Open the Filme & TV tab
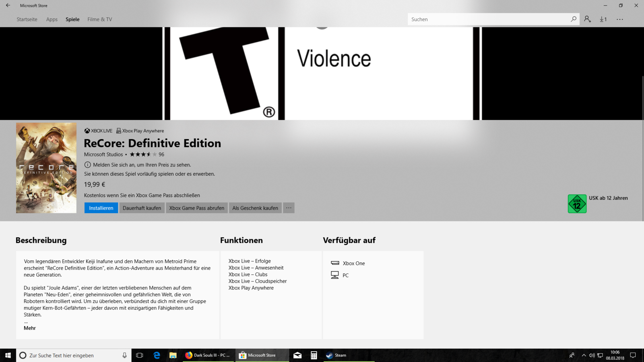The image size is (644, 362). pos(100,19)
